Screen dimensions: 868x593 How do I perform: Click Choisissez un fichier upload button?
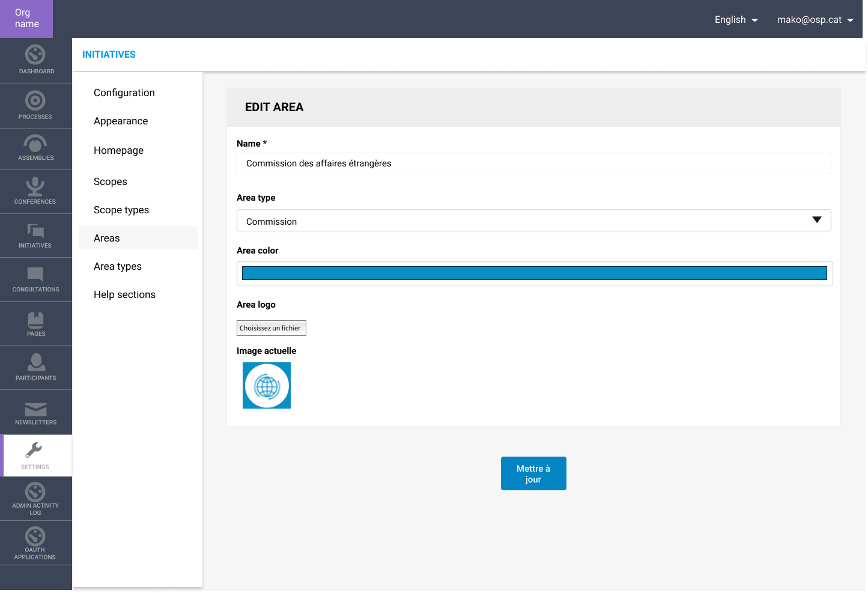(271, 328)
